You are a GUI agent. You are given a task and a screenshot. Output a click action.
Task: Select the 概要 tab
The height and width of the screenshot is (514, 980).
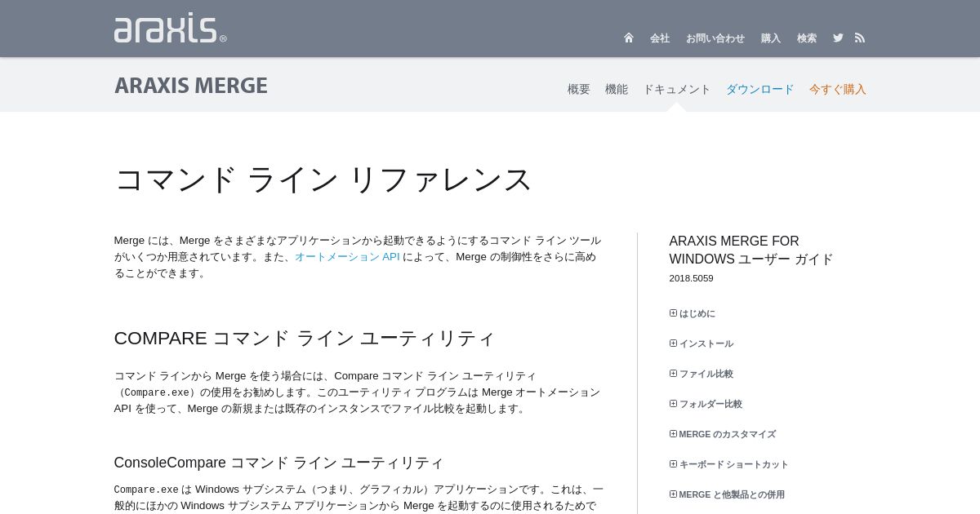pos(579,89)
